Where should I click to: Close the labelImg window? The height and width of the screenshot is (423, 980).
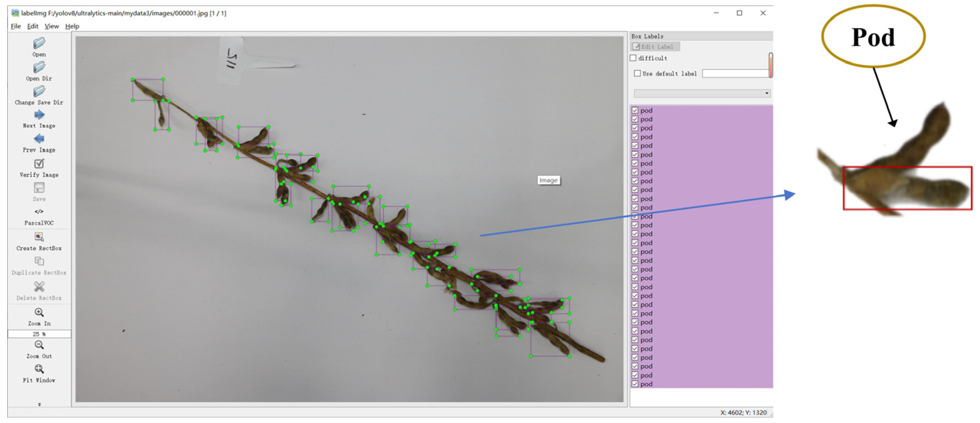(763, 13)
